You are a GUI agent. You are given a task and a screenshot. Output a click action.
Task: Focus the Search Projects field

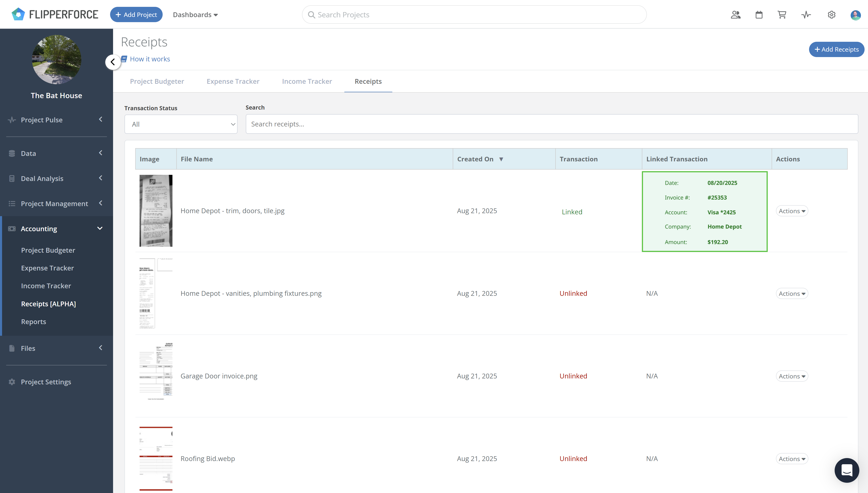pyautogui.click(x=474, y=15)
